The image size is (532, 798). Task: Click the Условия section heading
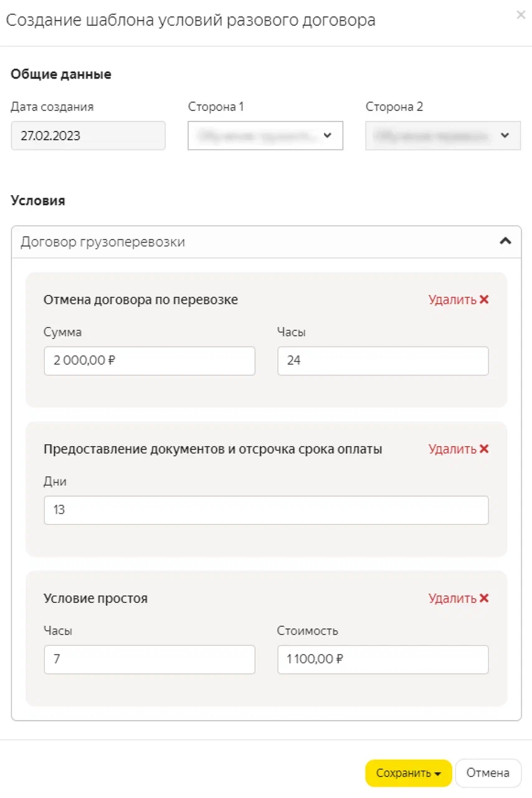[x=38, y=201]
